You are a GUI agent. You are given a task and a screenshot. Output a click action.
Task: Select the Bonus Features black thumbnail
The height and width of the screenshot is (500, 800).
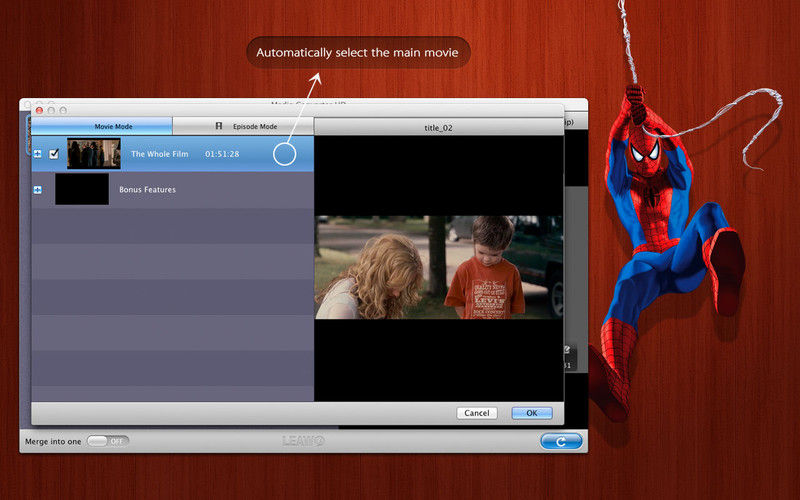(82, 189)
